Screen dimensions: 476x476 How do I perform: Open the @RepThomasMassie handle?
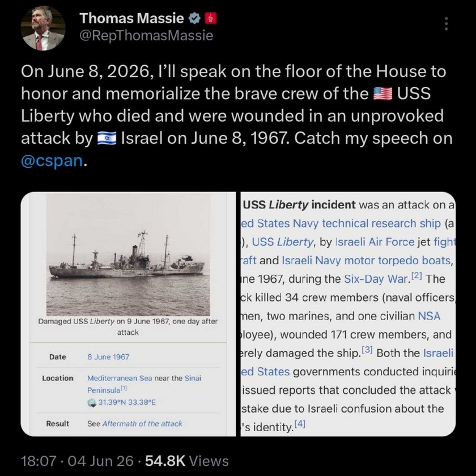[x=146, y=36]
